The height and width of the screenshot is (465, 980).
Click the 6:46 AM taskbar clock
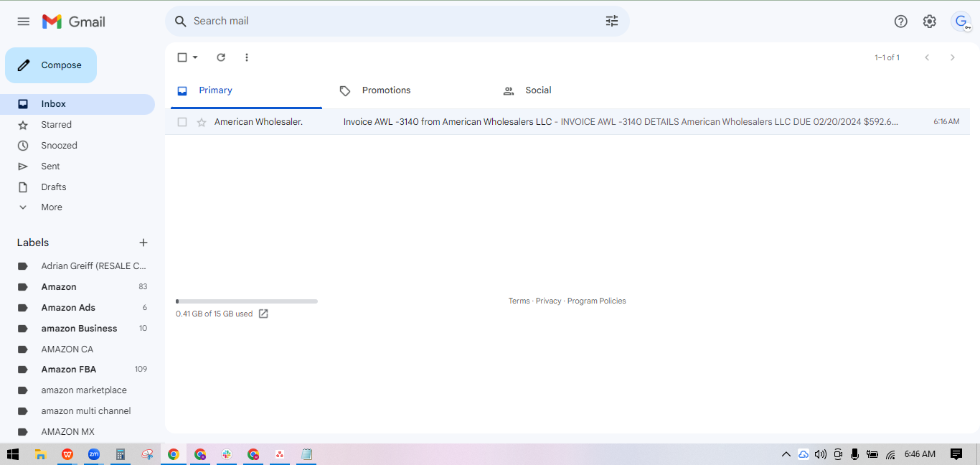pyautogui.click(x=920, y=454)
